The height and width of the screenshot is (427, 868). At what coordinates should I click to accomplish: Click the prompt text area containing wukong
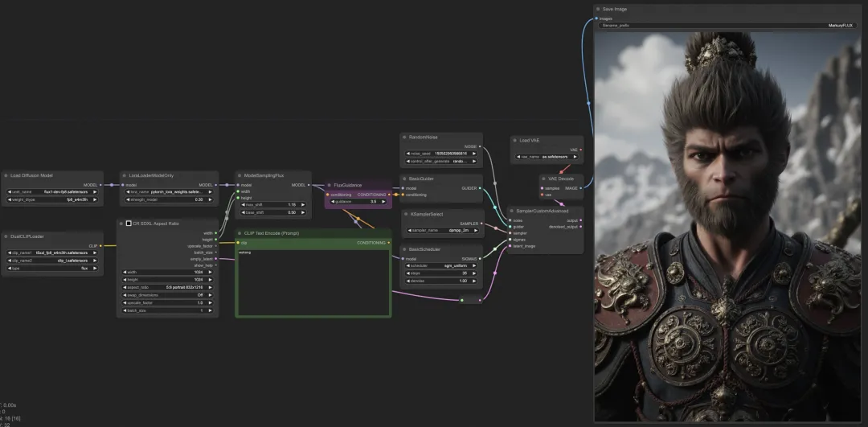tap(313, 282)
